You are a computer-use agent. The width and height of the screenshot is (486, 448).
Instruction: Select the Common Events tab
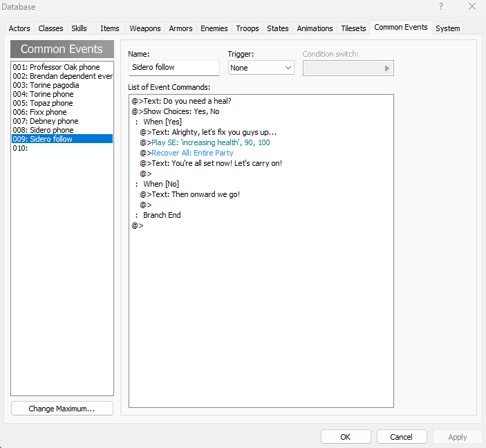401,27
